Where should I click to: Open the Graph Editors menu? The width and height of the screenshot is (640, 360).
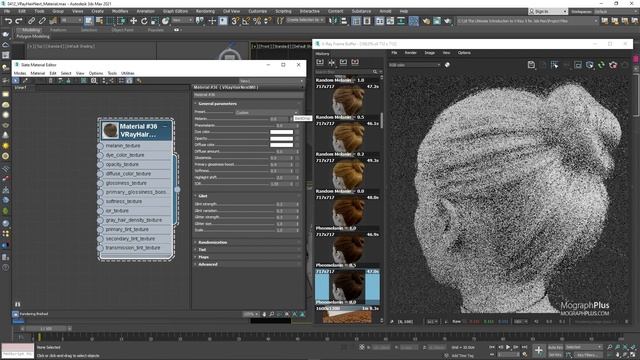pos(175,11)
